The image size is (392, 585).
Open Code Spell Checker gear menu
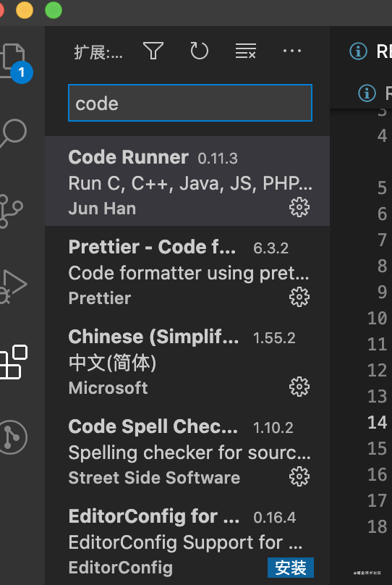299,476
